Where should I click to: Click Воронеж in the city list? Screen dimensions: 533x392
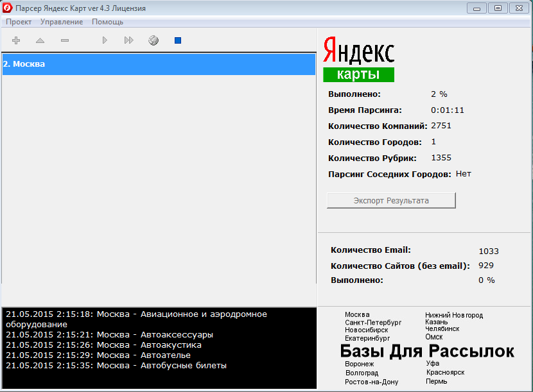click(360, 364)
